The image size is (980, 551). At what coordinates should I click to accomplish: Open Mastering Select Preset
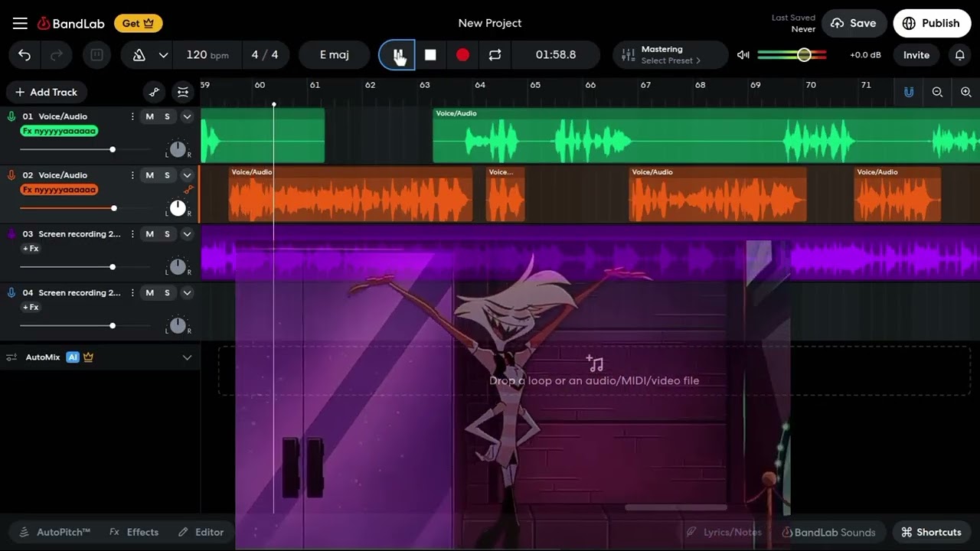tap(671, 55)
